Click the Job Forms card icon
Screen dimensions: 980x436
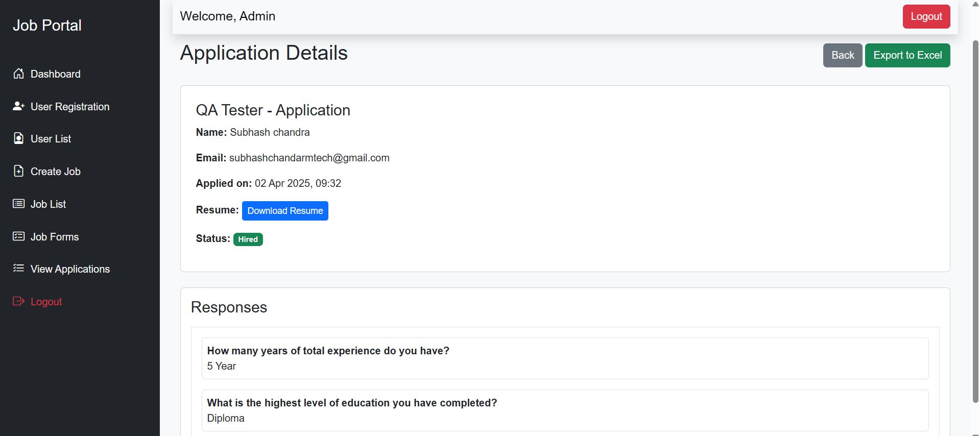[19, 236]
